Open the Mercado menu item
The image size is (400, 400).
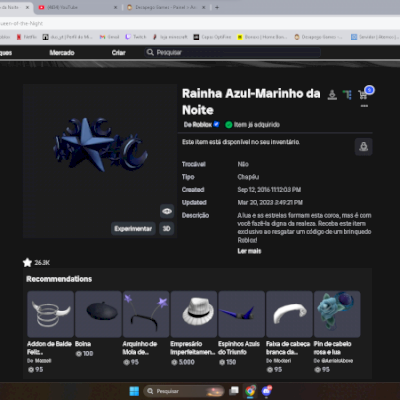[x=62, y=53]
